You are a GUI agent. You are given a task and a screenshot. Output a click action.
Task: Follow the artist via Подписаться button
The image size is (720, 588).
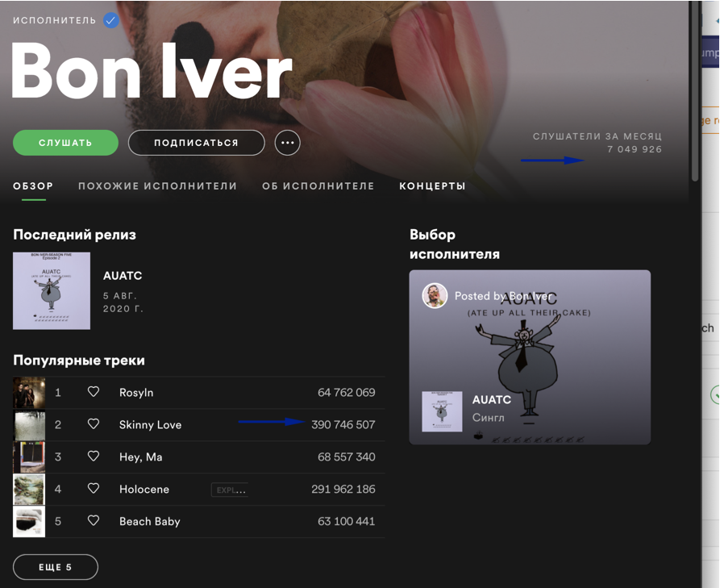[197, 143]
